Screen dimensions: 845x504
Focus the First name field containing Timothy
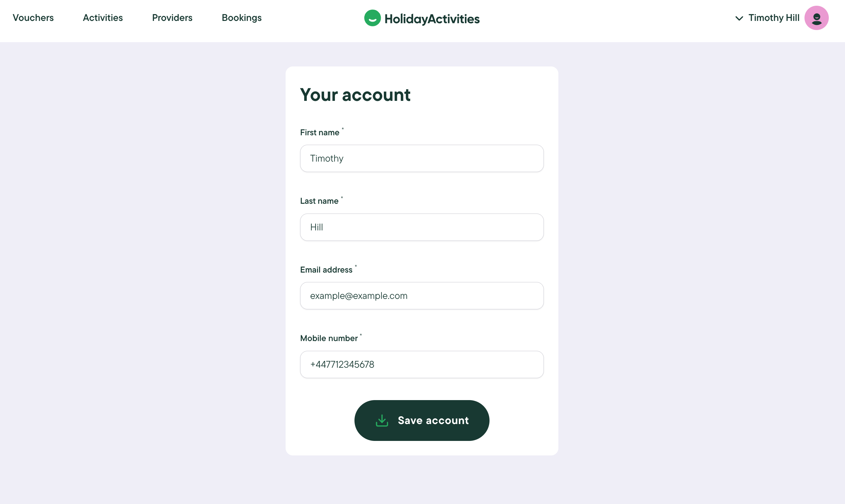pyautogui.click(x=422, y=159)
